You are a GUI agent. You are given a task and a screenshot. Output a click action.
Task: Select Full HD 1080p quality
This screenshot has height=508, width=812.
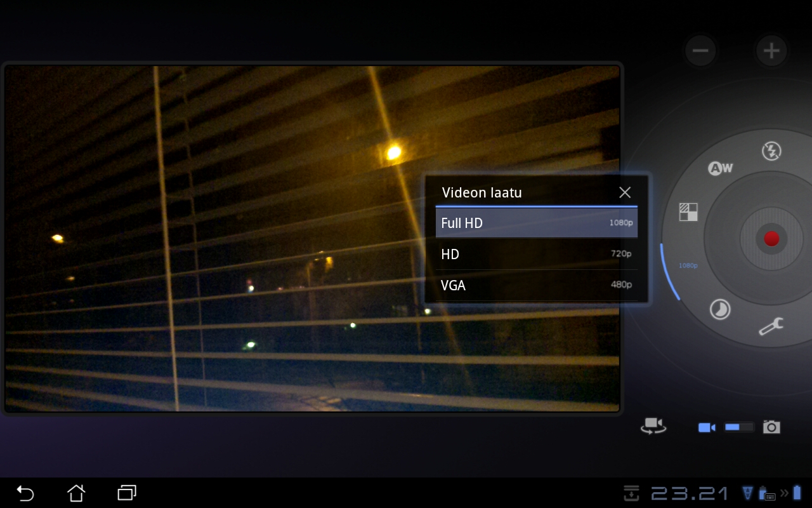[536, 223]
